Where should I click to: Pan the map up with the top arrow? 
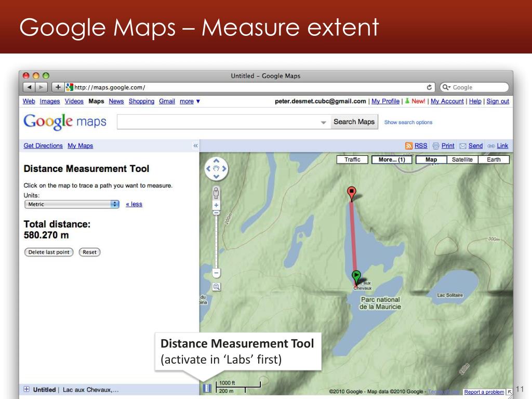(x=216, y=161)
